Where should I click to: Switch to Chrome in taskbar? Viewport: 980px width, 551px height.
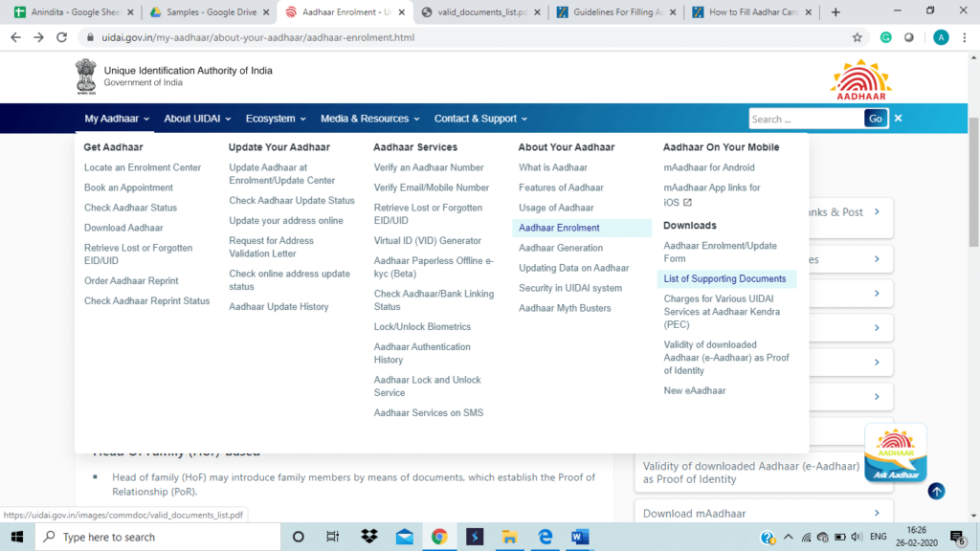point(439,537)
